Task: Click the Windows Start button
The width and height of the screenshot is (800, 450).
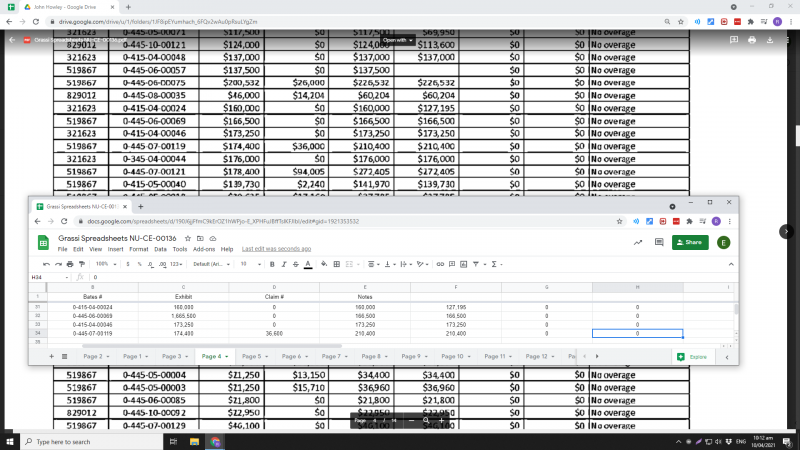Action: 10,442
